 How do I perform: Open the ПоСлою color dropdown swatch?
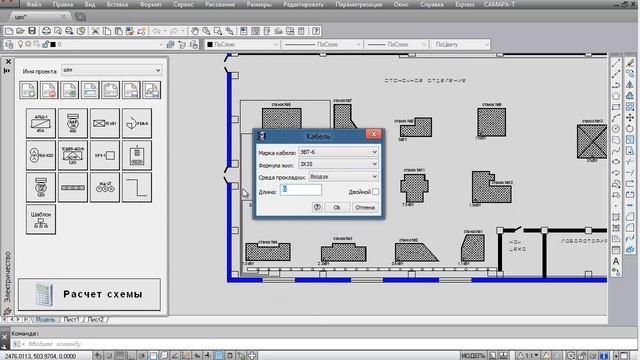tap(242, 44)
